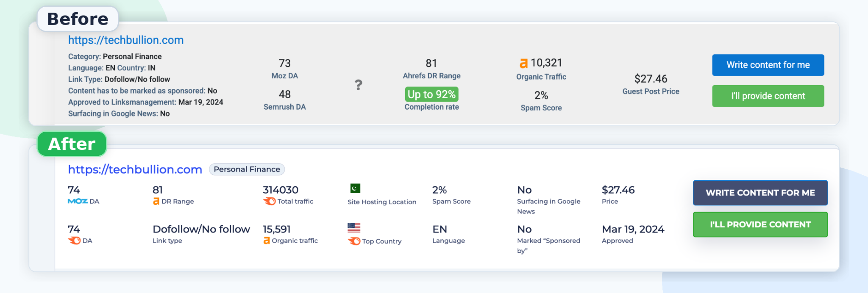The height and width of the screenshot is (293, 868).
Task: Click the Site Hosting Location label
Action: point(382,202)
